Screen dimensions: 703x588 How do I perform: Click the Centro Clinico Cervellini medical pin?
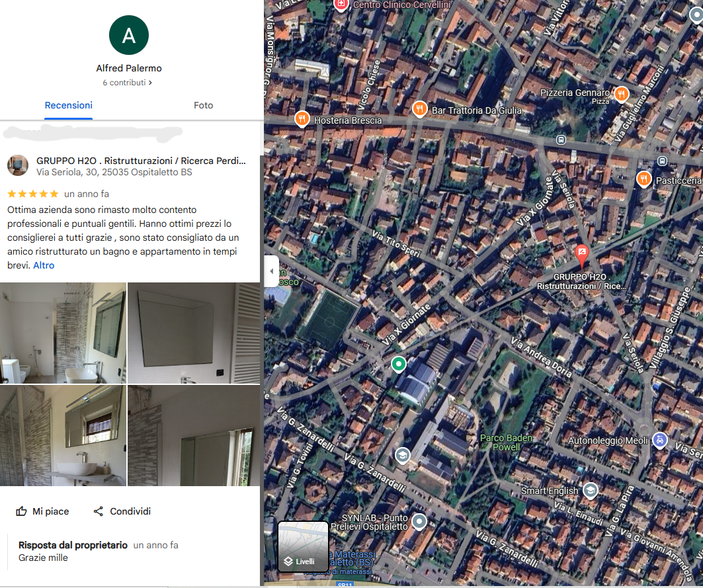(341, 5)
